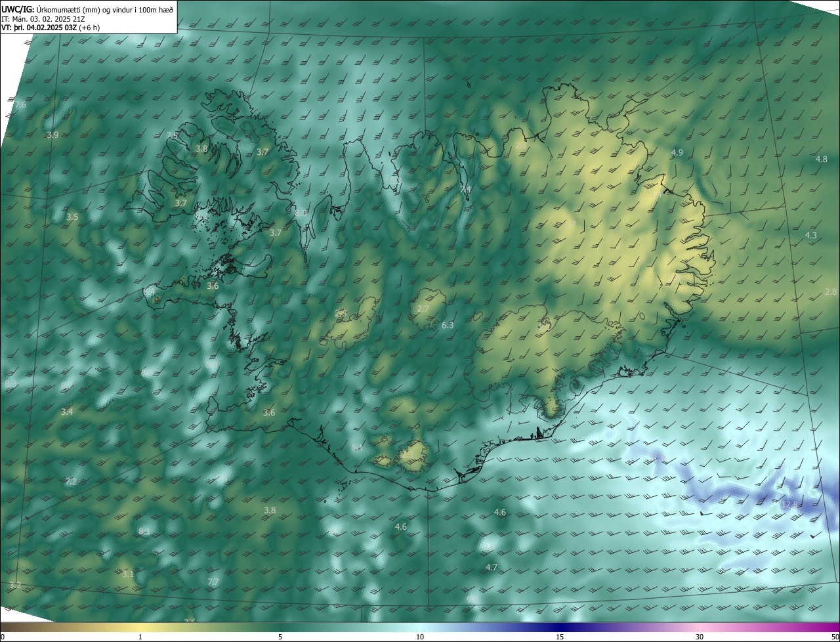Click the 3.4 value label on the map
Screen dimensions: 840x642
click(x=67, y=412)
